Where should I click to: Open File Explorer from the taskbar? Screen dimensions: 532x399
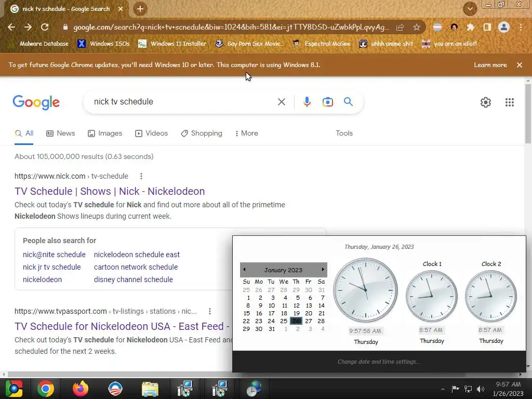[x=150, y=389]
